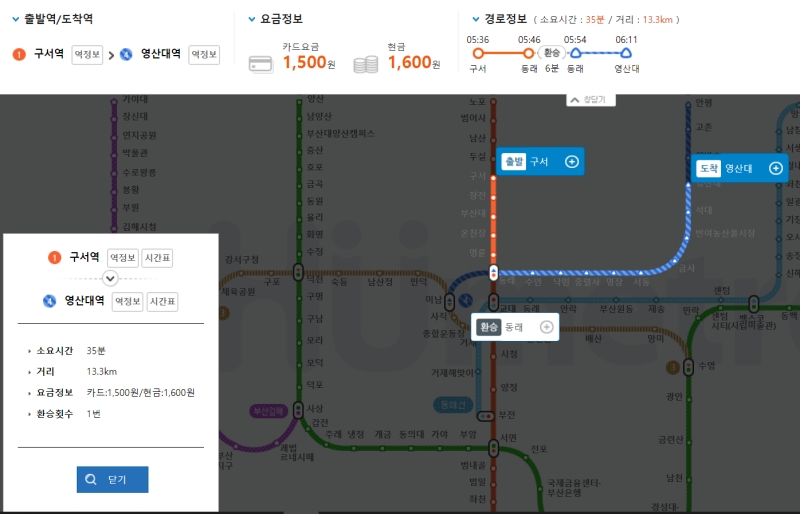Click the card fare icon

tap(261, 64)
